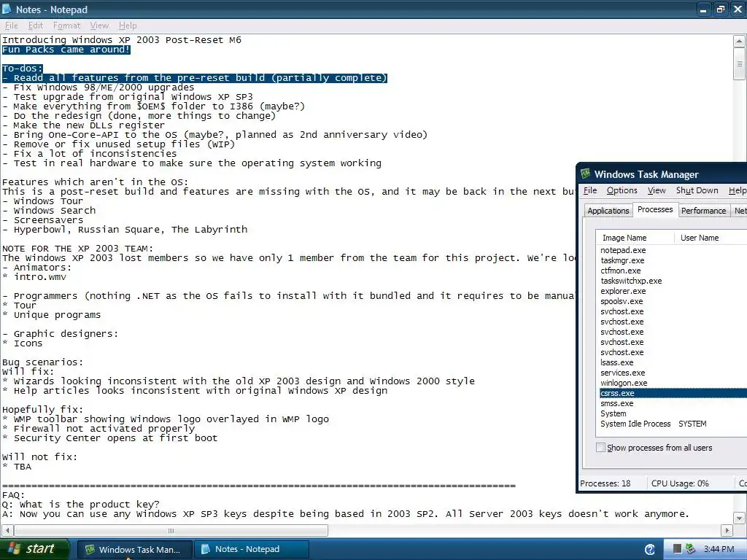This screenshot has width=747, height=560.
Task: Open Notepad Format menu
Action: pos(66,26)
